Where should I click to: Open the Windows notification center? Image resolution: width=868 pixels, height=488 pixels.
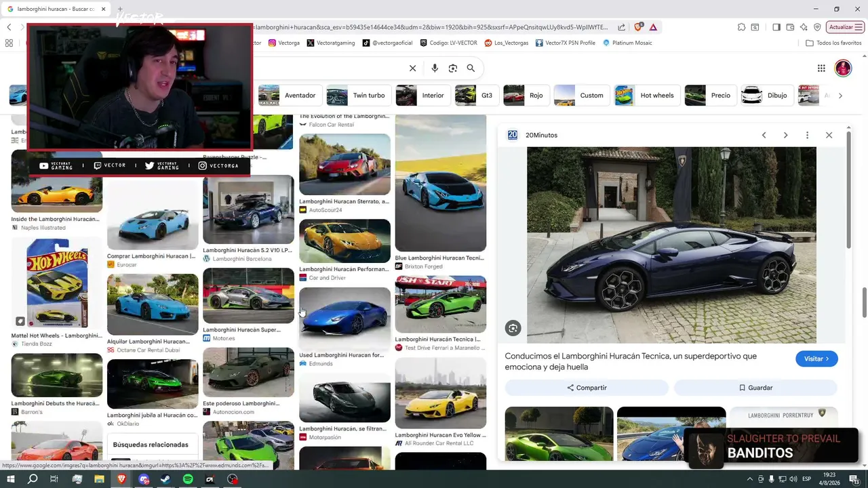[x=856, y=479]
